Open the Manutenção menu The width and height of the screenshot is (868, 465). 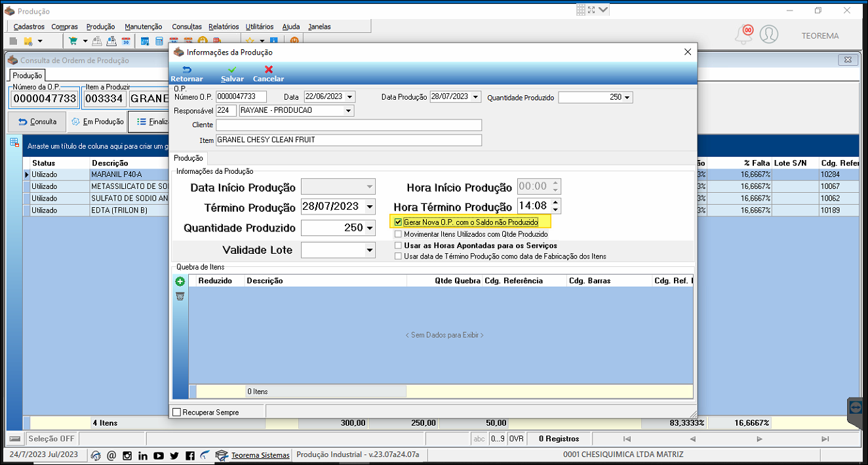143,27
